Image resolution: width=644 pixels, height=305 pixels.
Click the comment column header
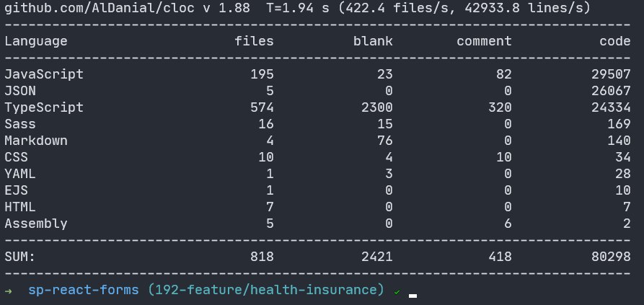click(484, 41)
